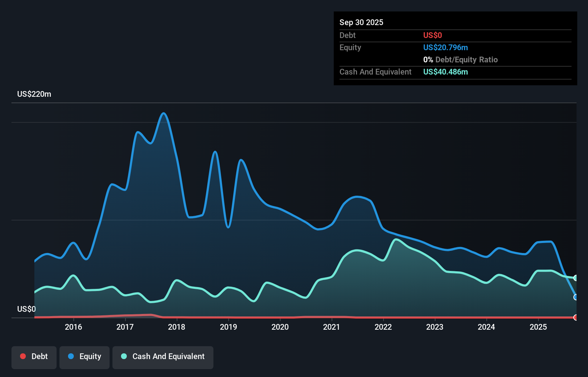The image size is (588, 377).
Task: Select the teal Cash And Equivalent legend dot
Action: point(123,356)
